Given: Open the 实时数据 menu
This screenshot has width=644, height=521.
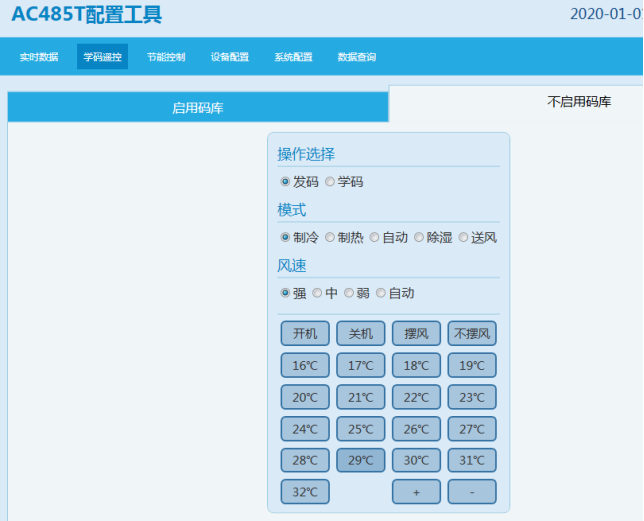Looking at the screenshot, I should [39, 57].
